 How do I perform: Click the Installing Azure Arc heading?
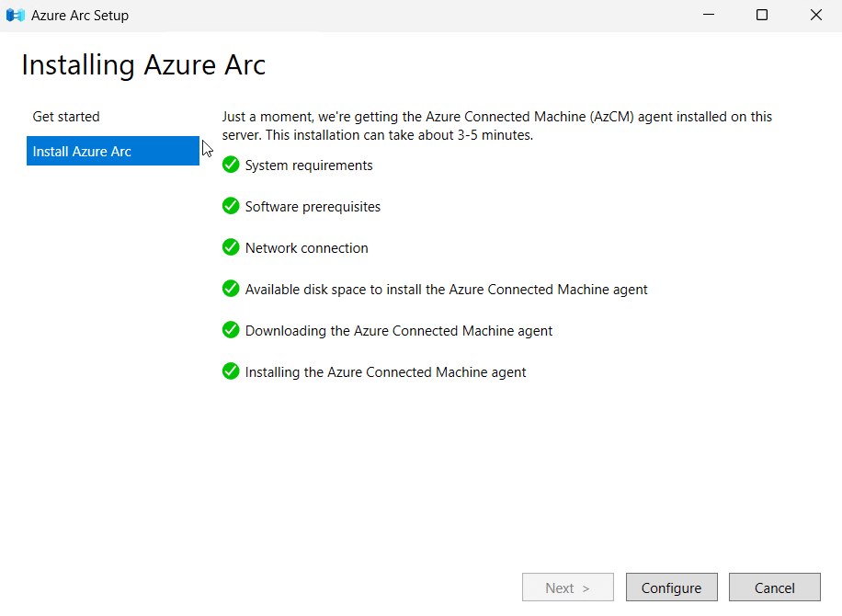(143, 64)
